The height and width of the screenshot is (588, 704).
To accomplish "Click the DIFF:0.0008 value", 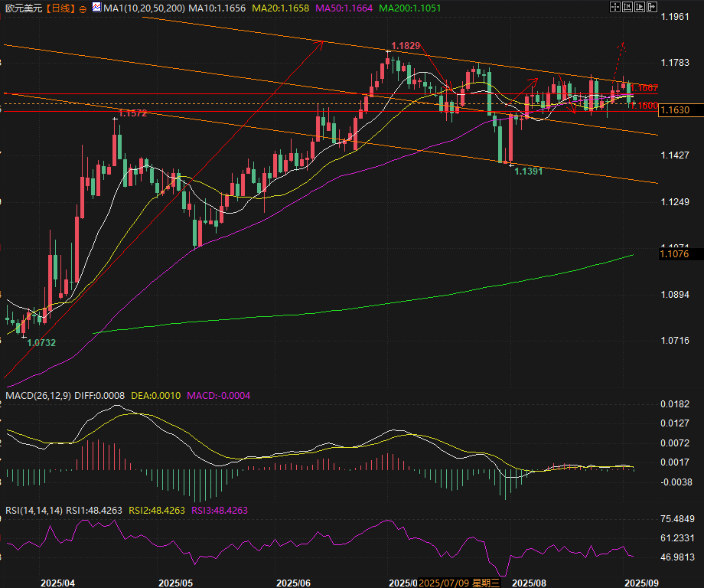I will [x=99, y=396].
